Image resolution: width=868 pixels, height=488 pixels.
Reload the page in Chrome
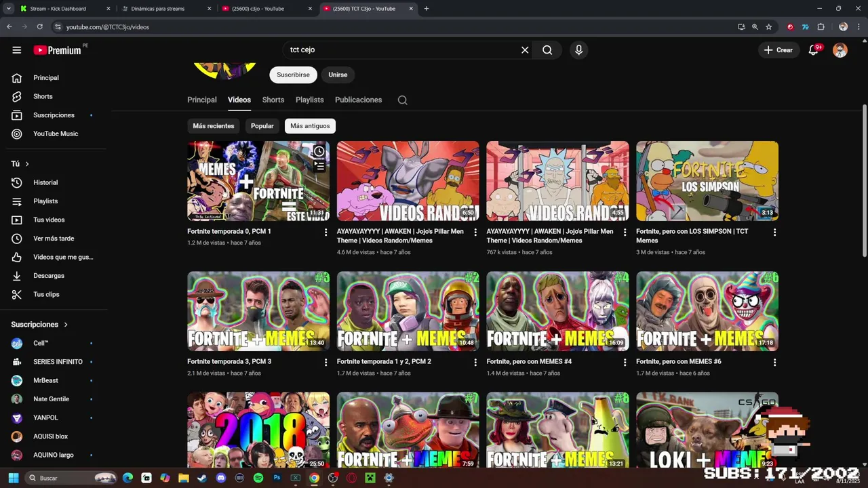pos(39,26)
